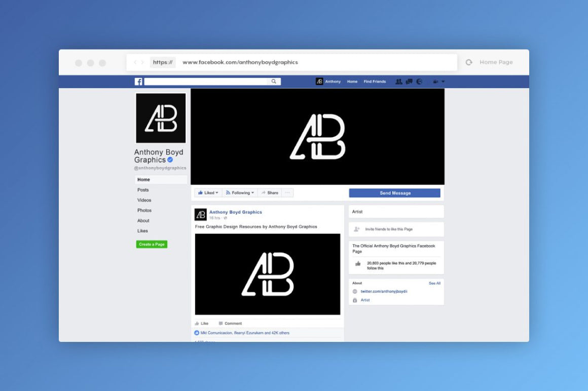Open the more options ellipsis menu
The width and height of the screenshot is (588, 391).
tap(287, 192)
